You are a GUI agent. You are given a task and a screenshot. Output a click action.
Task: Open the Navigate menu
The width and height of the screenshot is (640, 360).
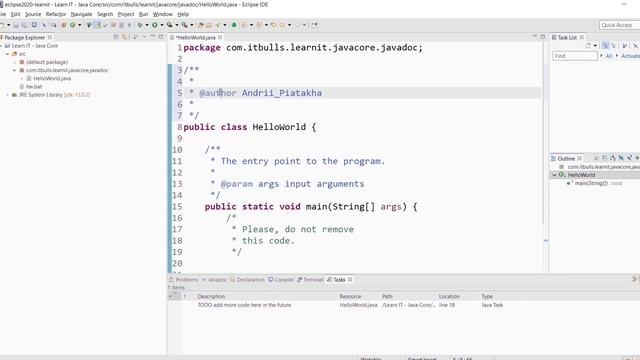(81, 14)
